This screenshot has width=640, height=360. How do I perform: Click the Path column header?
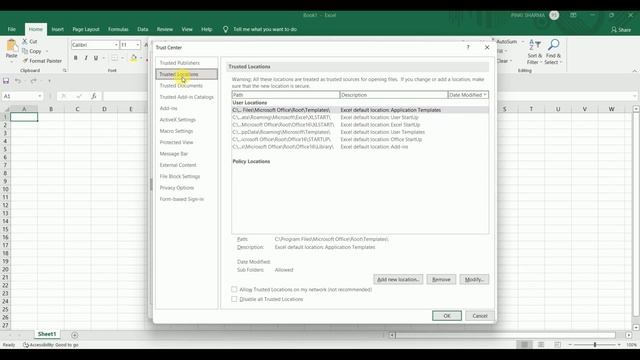(286, 95)
